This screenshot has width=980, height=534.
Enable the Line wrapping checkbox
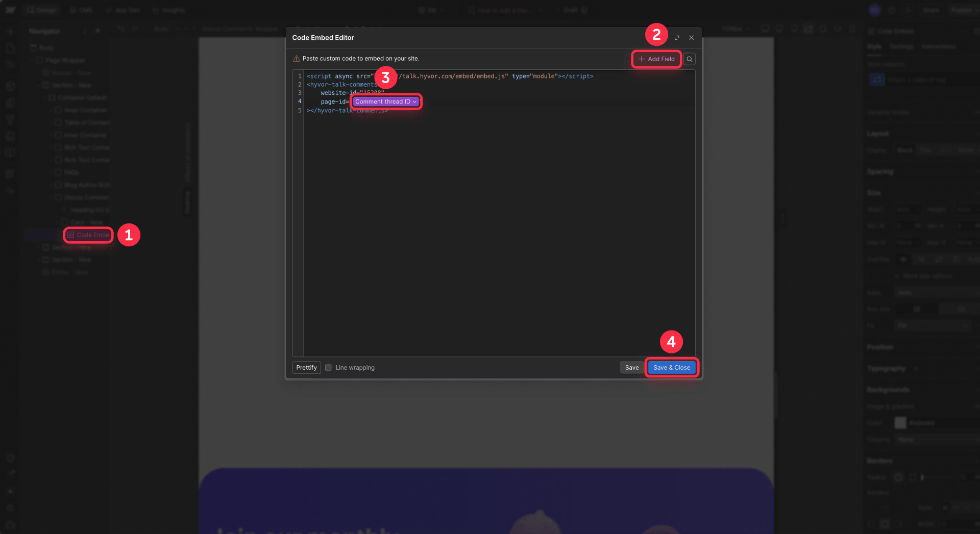[x=328, y=368]
